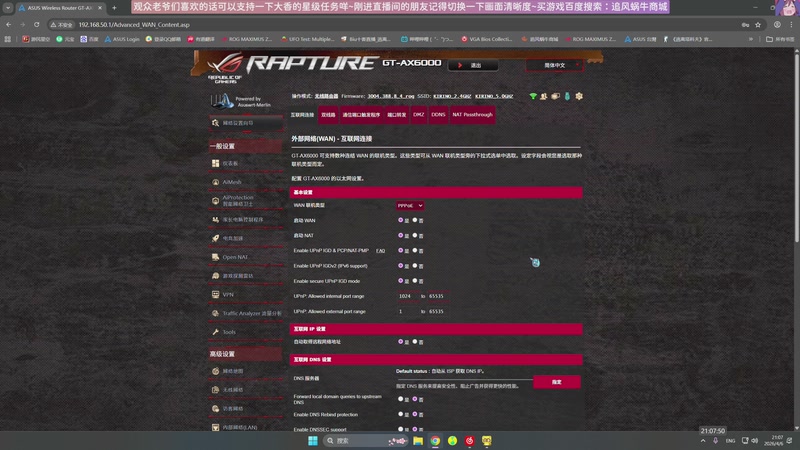Image resolution: width=800 pixels, height=450 pixels.
Task: Open AiProtection from the sidebar
Action: pos(245,201)
